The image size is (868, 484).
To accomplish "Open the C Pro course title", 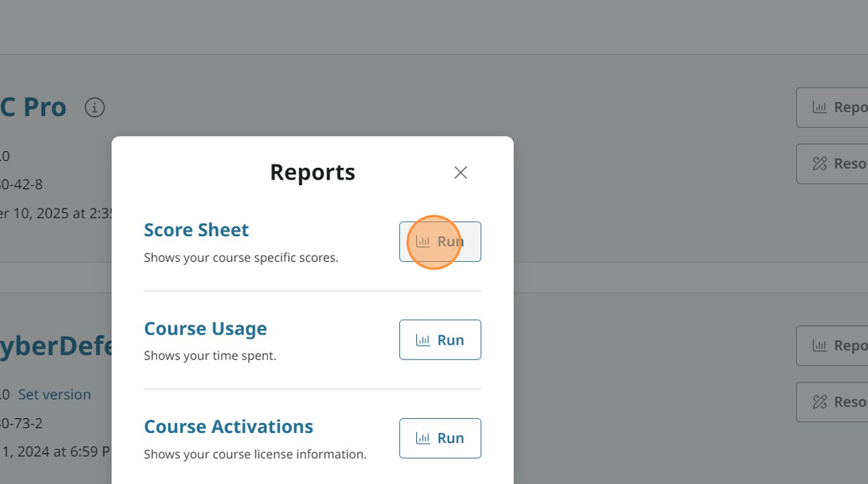I will (33, 108).
